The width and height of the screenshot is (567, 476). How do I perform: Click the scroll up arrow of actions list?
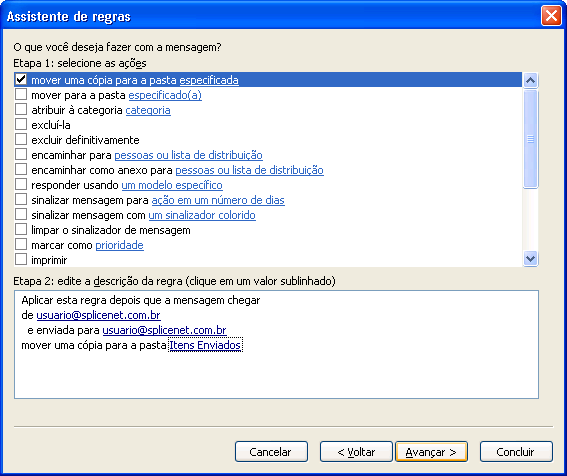pyautogui.click(x=530, y=80)
